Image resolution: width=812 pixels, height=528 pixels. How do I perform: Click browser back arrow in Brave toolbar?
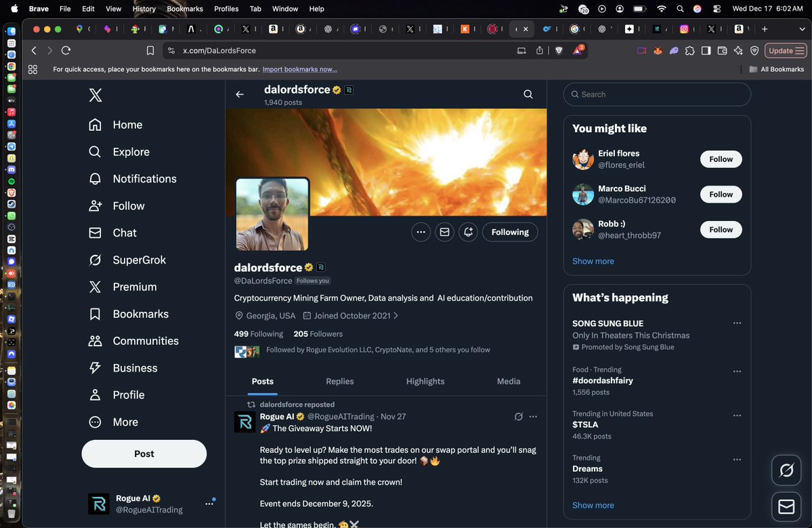tap(34, 50)
